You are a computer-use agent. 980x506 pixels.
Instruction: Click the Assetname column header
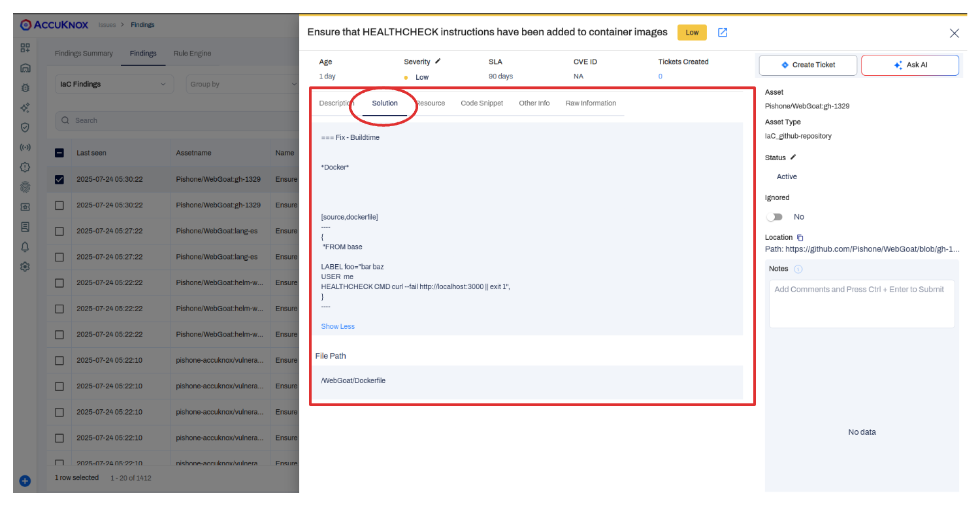click(x=193, y=152)
